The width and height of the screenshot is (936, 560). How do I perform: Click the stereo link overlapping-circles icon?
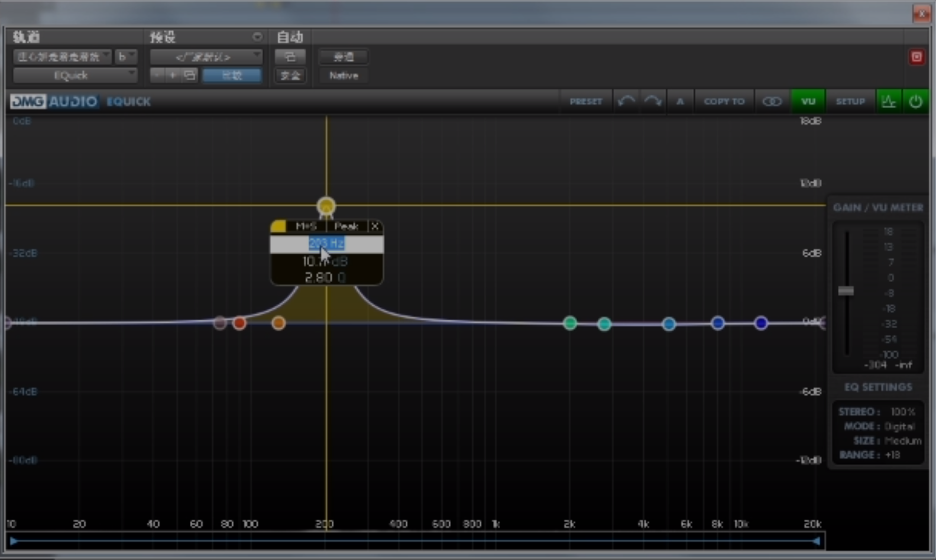(772, 102)
